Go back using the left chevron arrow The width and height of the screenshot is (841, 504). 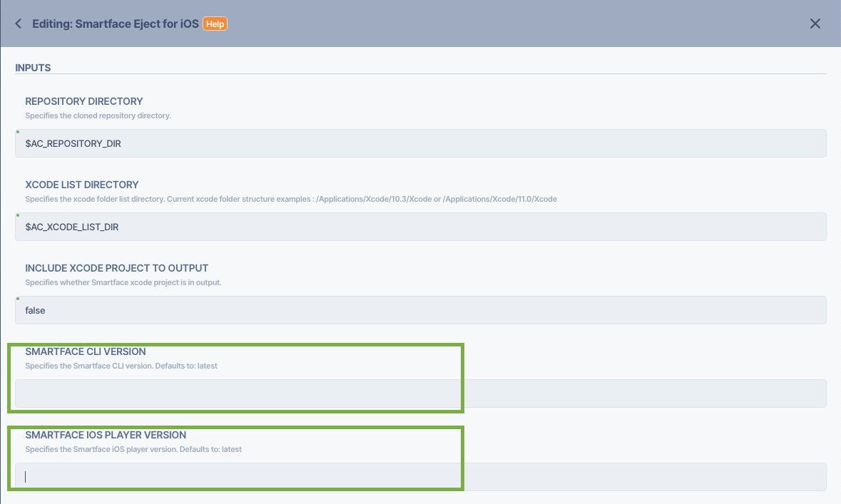pyautogui.click(x=19, y=24)
